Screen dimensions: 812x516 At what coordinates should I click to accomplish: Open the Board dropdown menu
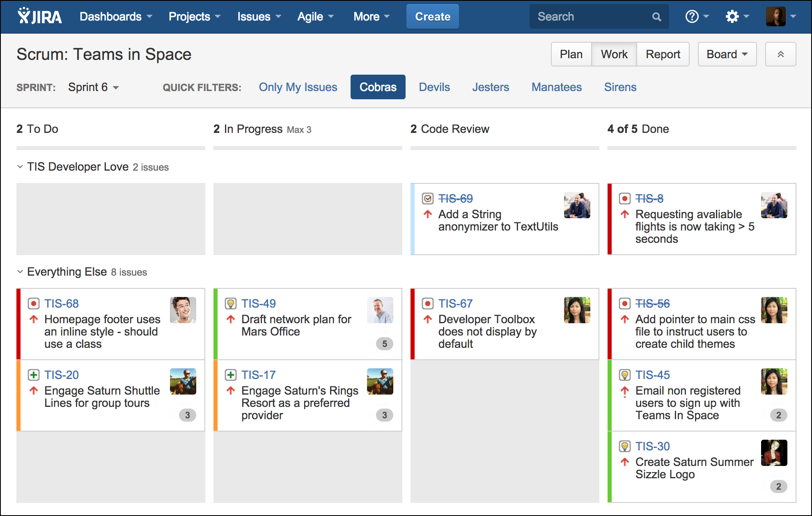pos(727,54)
